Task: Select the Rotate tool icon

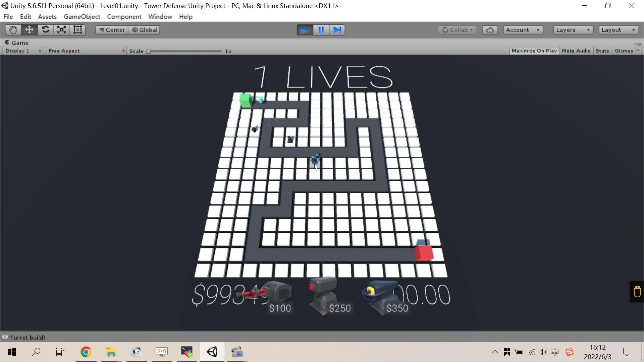Action: (46, 30)
